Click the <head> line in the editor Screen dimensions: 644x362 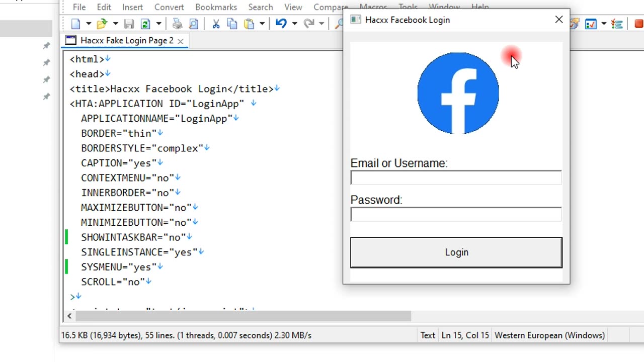tap(90, 74)
